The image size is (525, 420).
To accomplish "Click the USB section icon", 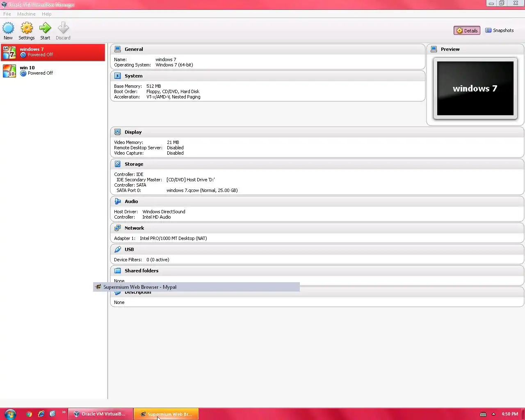I will click(x=118, y=249).
